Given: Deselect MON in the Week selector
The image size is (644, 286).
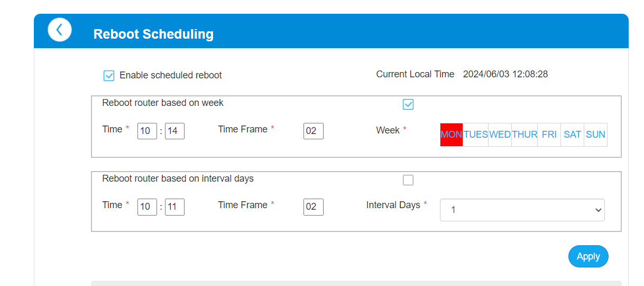Looking at the screenshot, I should [x=452, y=135].
